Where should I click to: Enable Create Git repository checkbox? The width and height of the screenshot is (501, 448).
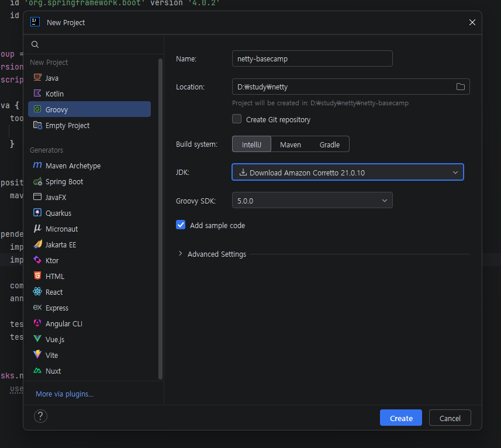click(237, 119)
